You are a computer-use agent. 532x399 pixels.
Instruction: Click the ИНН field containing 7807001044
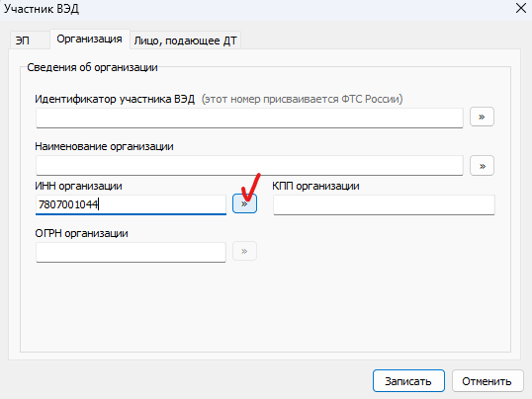tap(131, 204)
